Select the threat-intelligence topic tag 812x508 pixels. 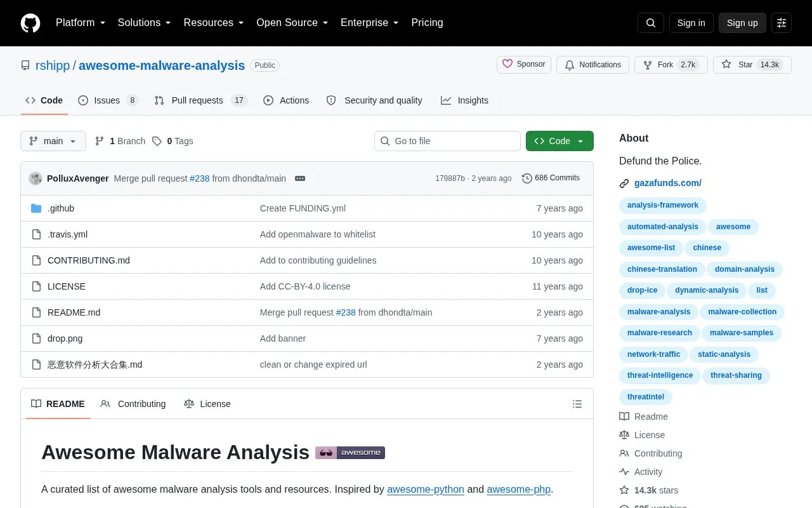tap(660, 375)
